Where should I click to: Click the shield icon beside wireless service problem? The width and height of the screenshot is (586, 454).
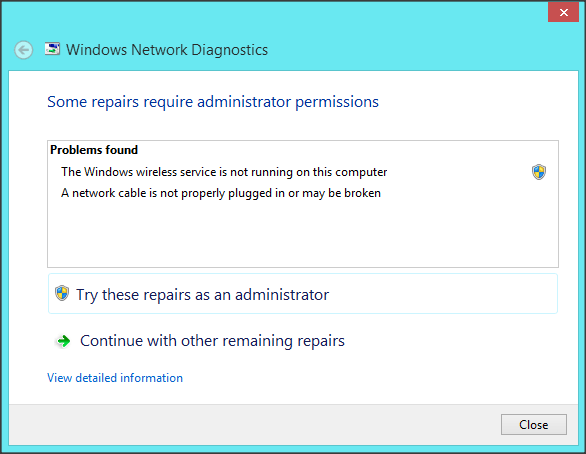click(539, 172)
